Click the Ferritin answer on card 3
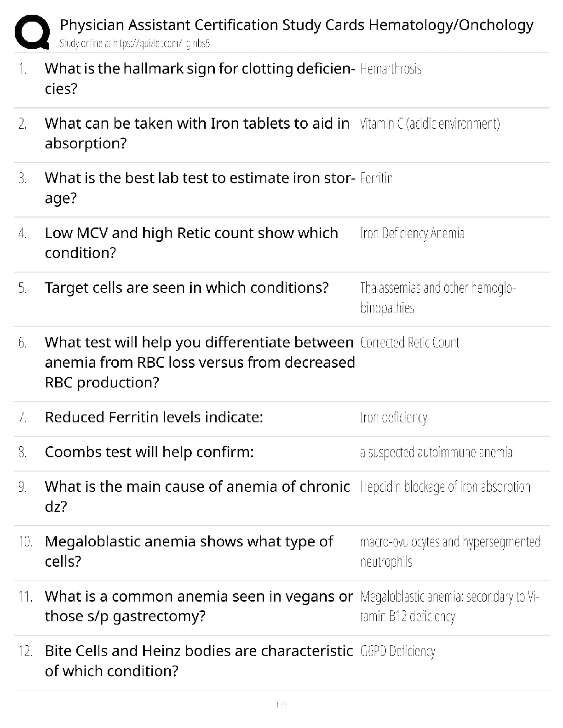The height and width of the screenshot is (728, 563). [376, 178]
